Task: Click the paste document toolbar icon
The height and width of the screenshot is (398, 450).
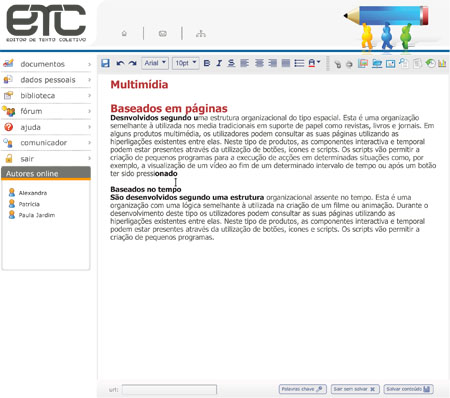Action: (417, 63)
